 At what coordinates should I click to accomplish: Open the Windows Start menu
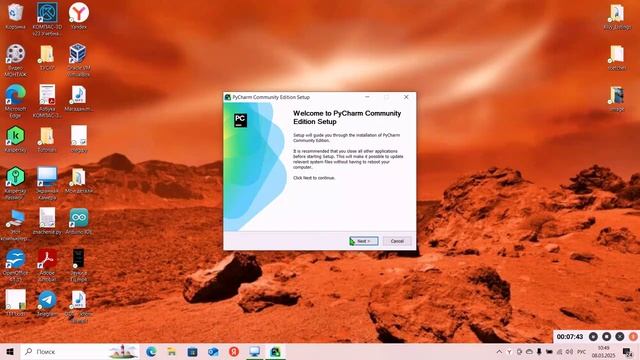click(10, 351)
